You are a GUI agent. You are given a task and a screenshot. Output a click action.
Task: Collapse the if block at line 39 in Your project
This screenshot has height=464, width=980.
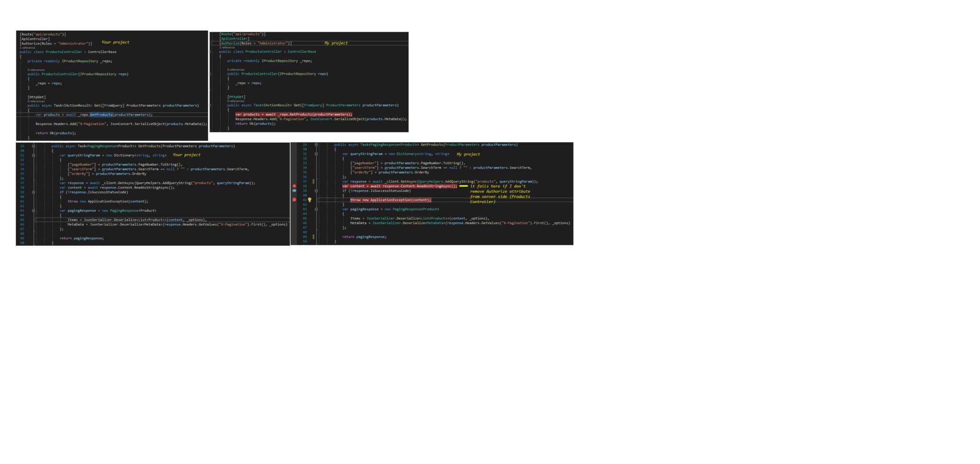click(x=33, y=192)
